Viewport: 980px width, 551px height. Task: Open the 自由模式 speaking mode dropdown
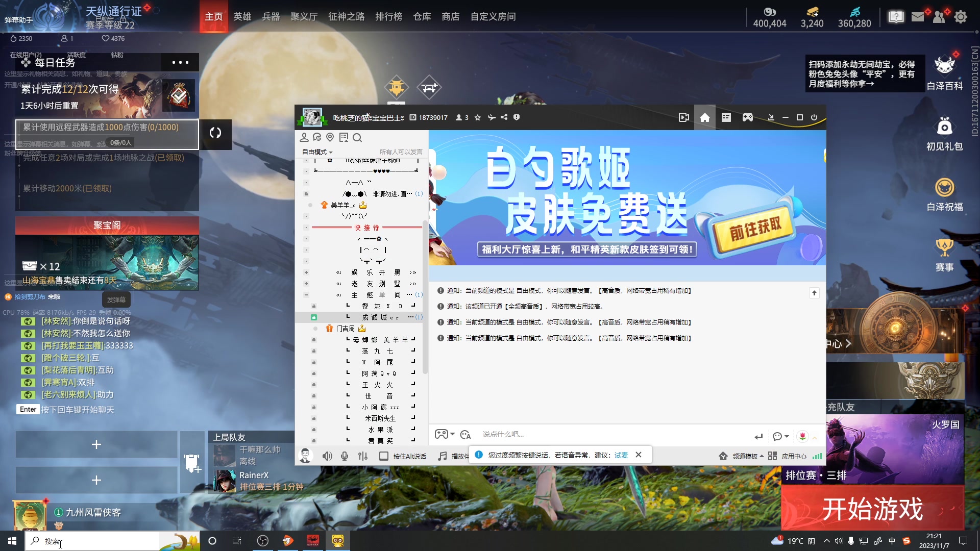pyautogui.click(x=317, y=152)
